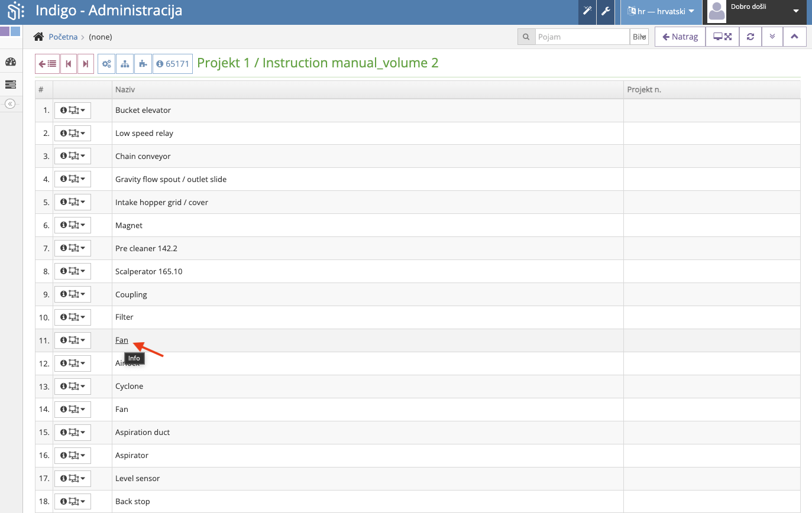Open action dropdown for Bucket elevator row
Screen dimensions: 812x513
73,110
